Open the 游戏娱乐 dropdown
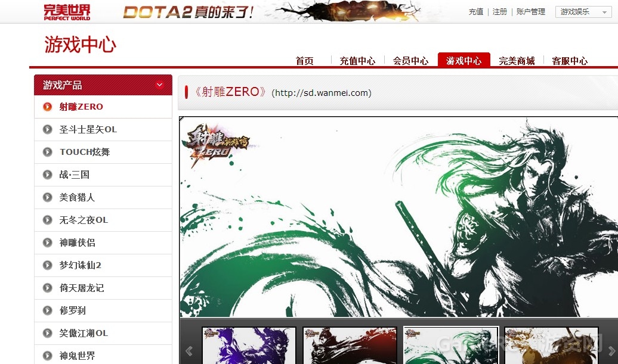 pyautogui.click(x=583, y=12)
